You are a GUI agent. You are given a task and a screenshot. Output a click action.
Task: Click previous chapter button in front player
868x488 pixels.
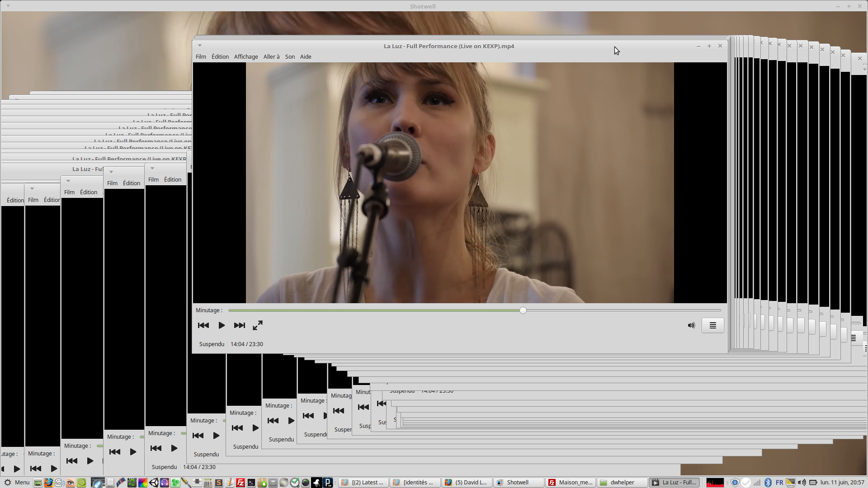tap(203, 325)
